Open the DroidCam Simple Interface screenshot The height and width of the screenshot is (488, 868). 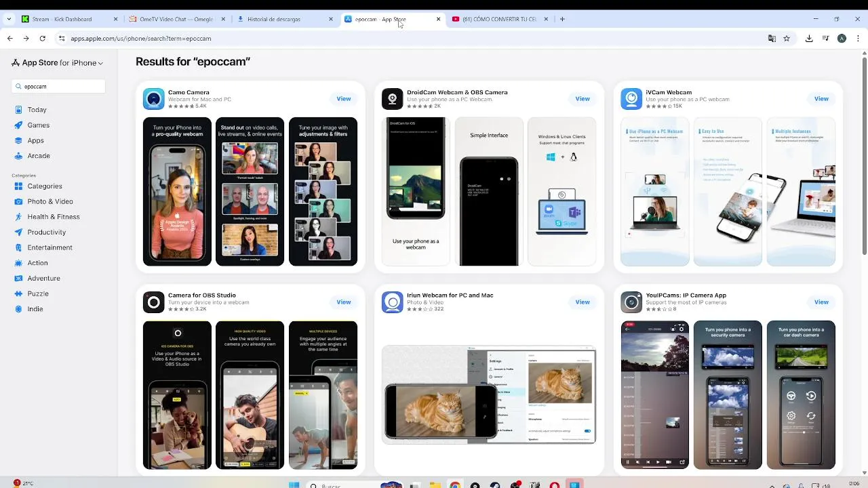489,192
